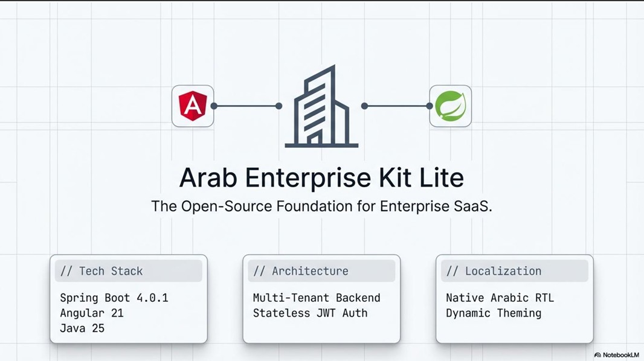Click the connector dot beside Spring icon
Viewport: 644px width, 361px height.
pos(430,106)
